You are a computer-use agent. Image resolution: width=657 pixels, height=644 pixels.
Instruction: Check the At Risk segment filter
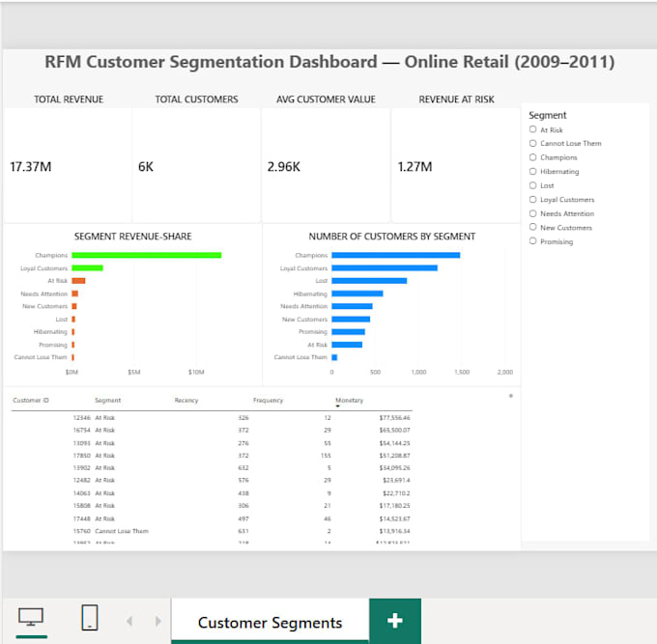[x=532, y=129]
